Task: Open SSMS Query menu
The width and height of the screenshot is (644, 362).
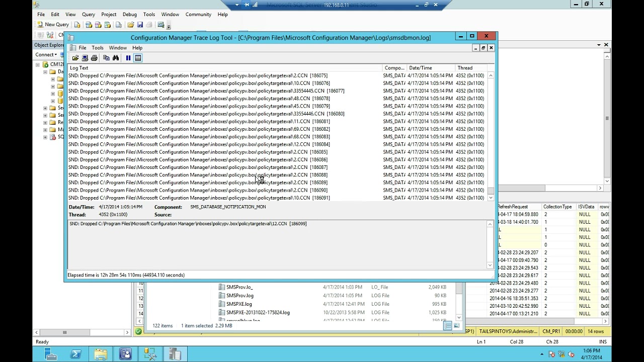Action: coord(89,15)
